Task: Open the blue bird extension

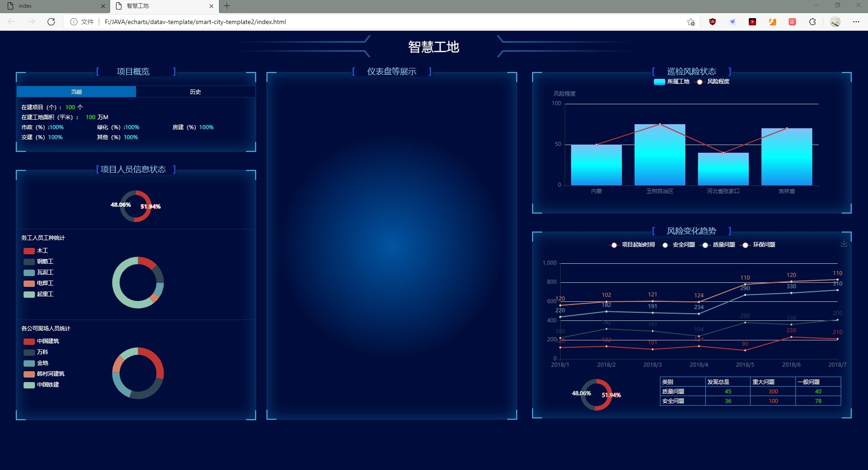Action: tap(732, 22)
